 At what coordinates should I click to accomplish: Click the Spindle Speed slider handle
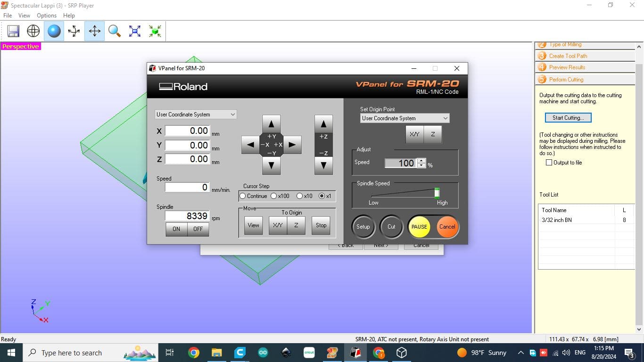(437, 192)
